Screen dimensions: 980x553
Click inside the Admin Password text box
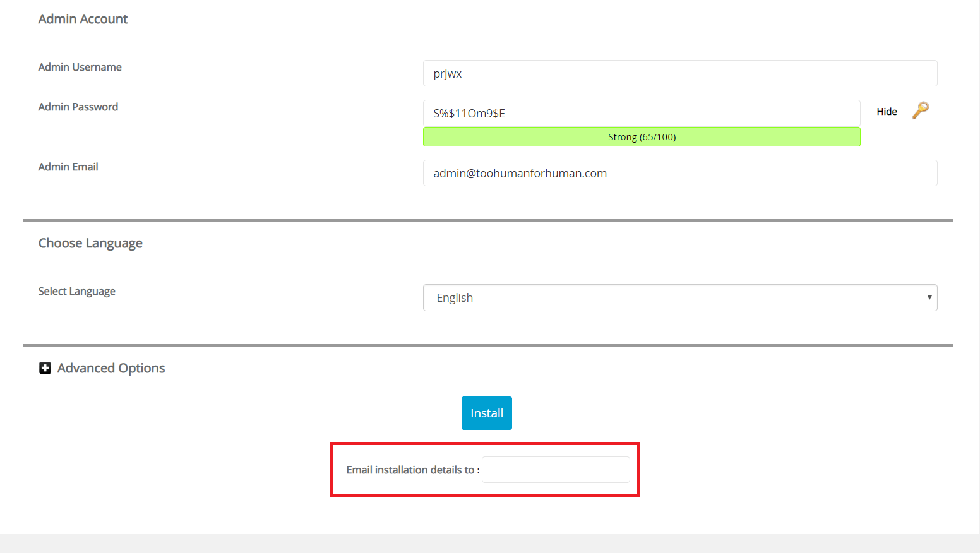(641, 114)
